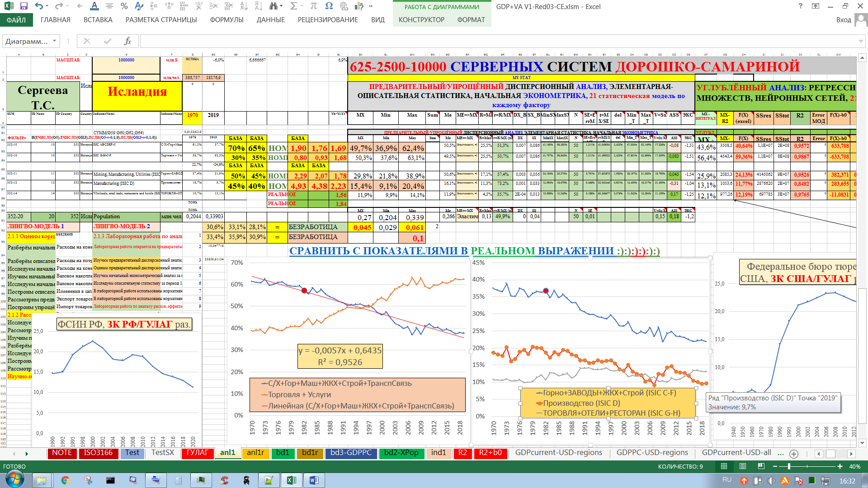Click the new sheet plus button
Screen dimensions: 868x488
click(793, 454)
